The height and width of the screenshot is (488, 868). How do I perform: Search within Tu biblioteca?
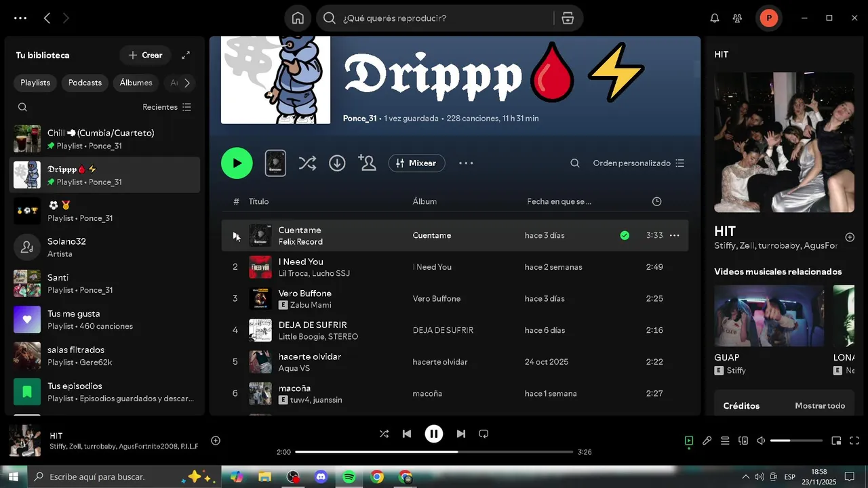tap(22, 107)
